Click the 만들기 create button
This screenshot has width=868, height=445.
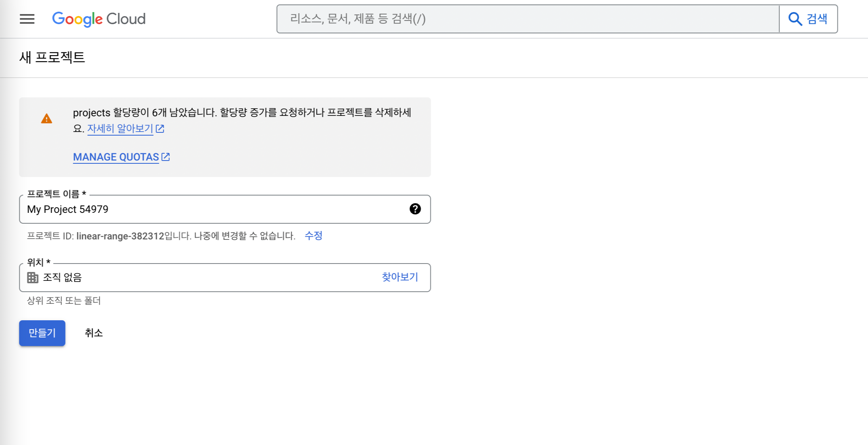[42, 333]
